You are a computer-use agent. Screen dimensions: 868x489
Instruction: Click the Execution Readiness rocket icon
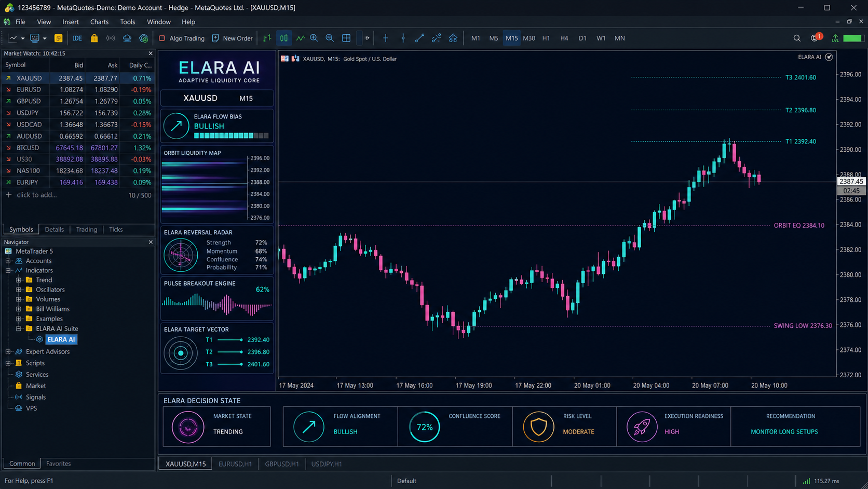[x=642, y=427]
